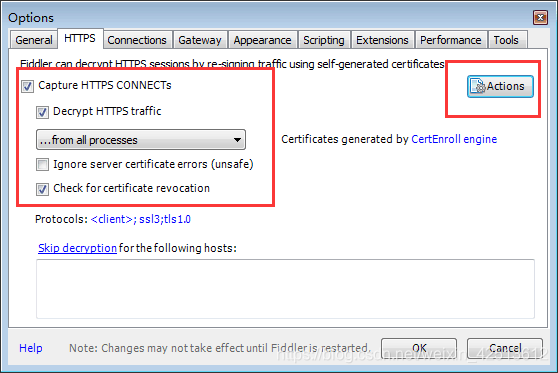
Task: Enable Ignore server certificate errors checkbox
Action: pos(42,164)
